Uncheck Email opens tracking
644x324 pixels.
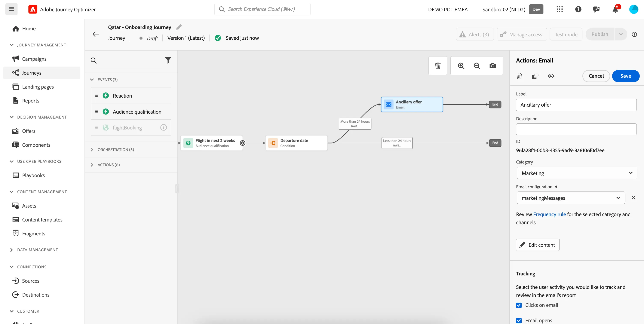point(519,321)
